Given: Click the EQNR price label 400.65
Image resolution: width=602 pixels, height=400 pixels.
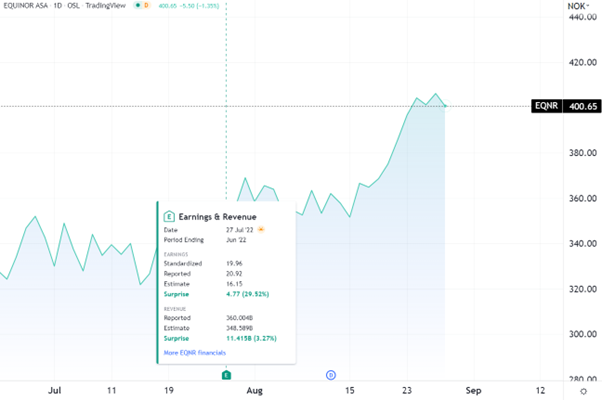Looking at the screenshot, I should click(x=566, y=106).
